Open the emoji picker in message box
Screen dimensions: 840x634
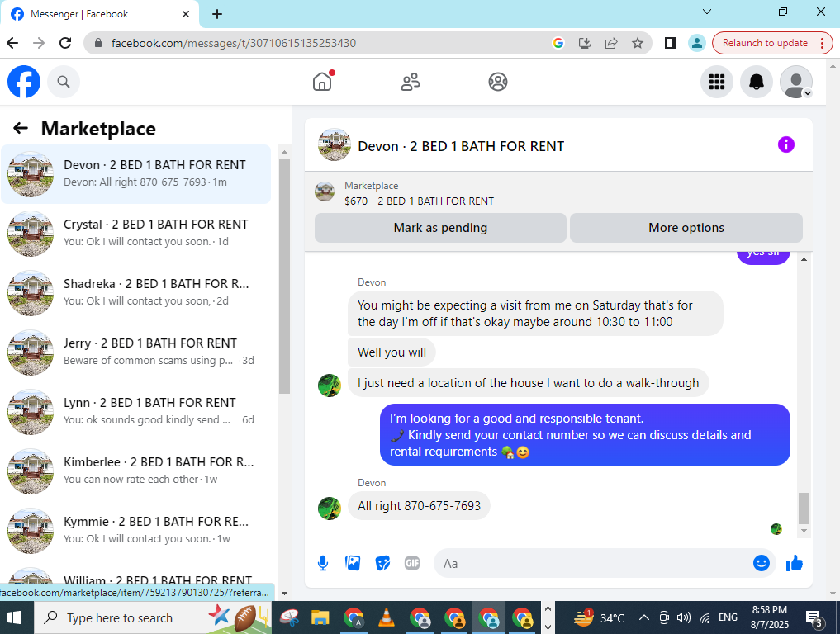coord(762,563)
